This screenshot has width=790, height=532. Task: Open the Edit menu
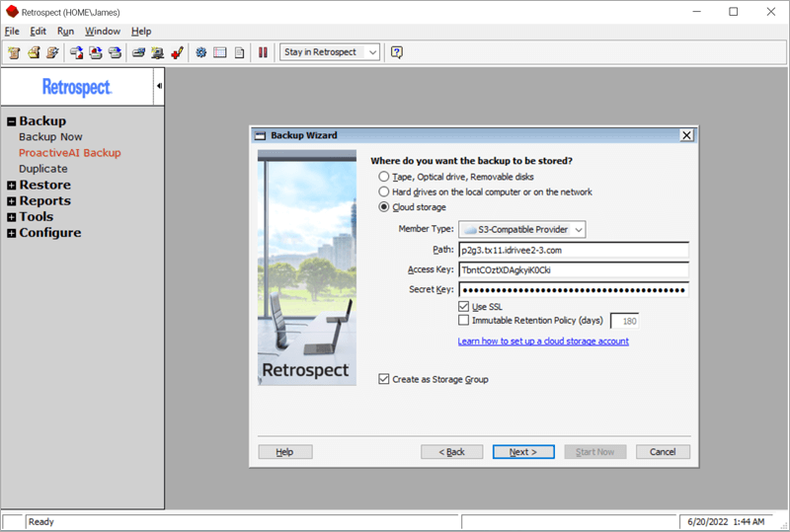coord(38,32)
